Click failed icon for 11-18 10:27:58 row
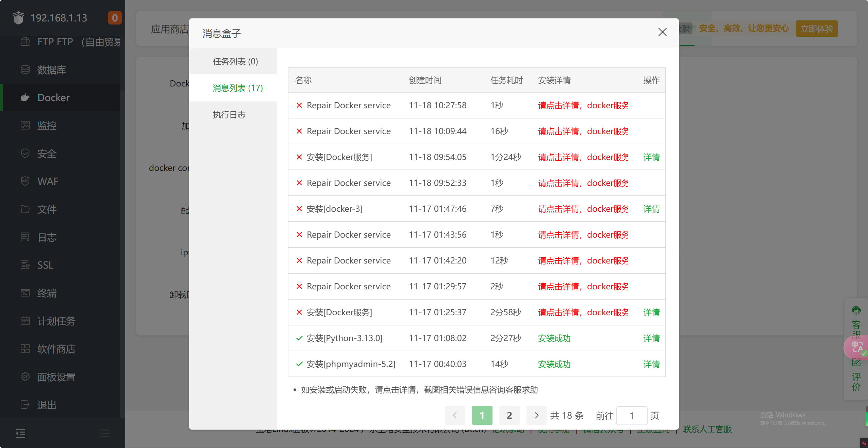Viewport: 868px width, 448px height. pos(299,105)
